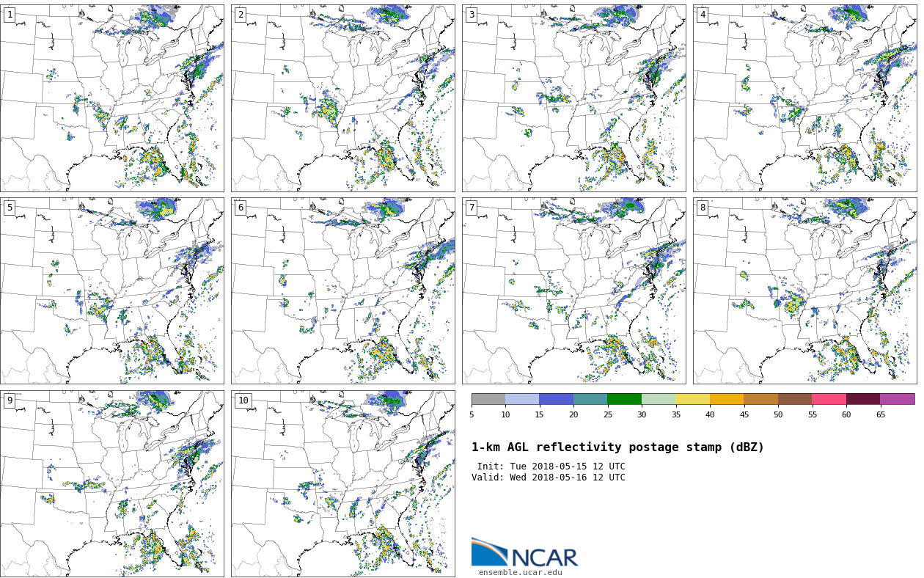
Task: Click the panel number label '3'
Action: click(x=472, y=15)
